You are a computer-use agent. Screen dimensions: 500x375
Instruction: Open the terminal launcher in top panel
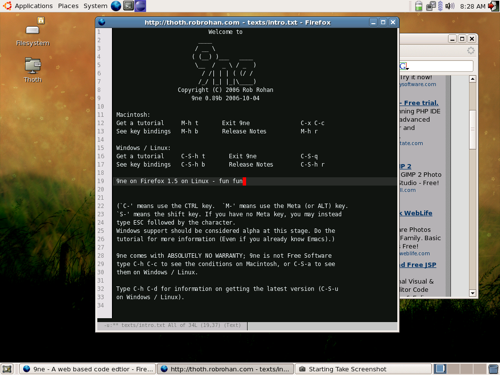point(128,6)
